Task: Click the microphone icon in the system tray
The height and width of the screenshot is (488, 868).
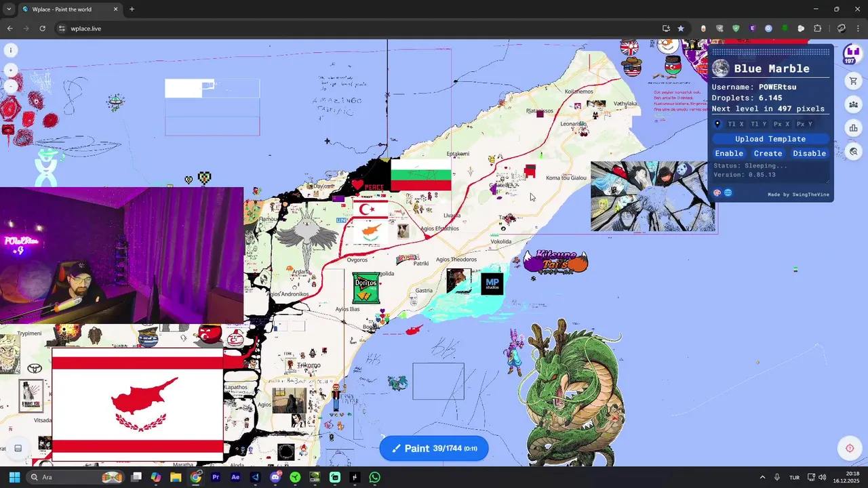Action: pyautogui.click(x=777, y=477)
